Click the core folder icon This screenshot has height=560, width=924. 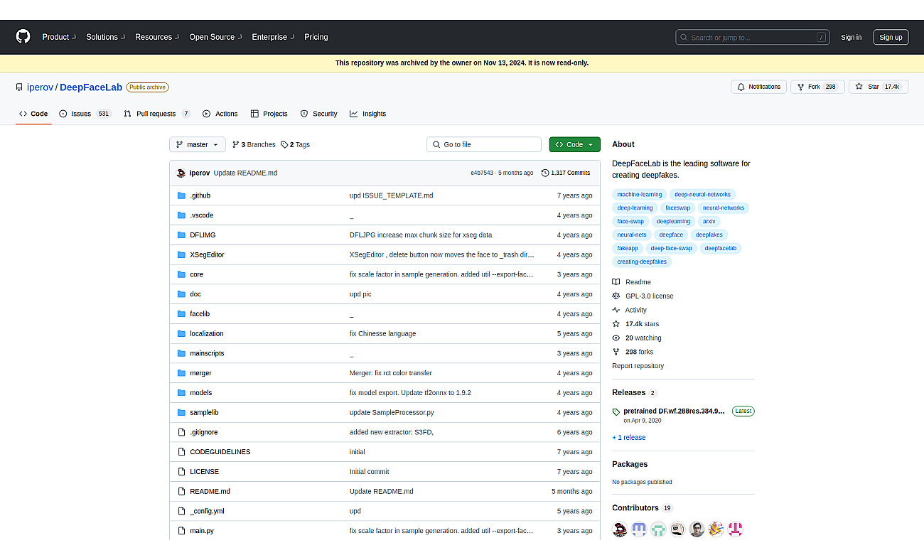(x=182, y=274)
